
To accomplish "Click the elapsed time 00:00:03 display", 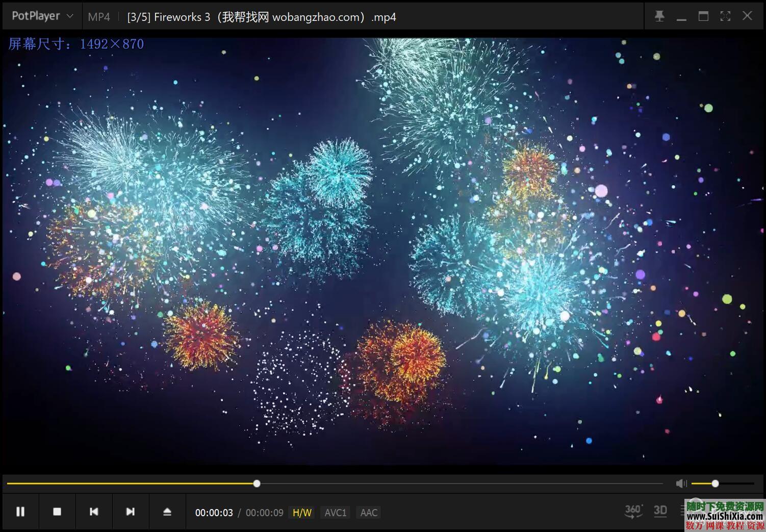I will tap(214, 513).
